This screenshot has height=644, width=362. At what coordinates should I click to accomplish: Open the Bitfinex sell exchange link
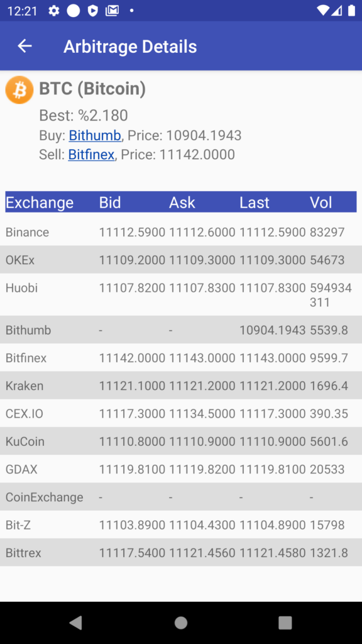91,155
